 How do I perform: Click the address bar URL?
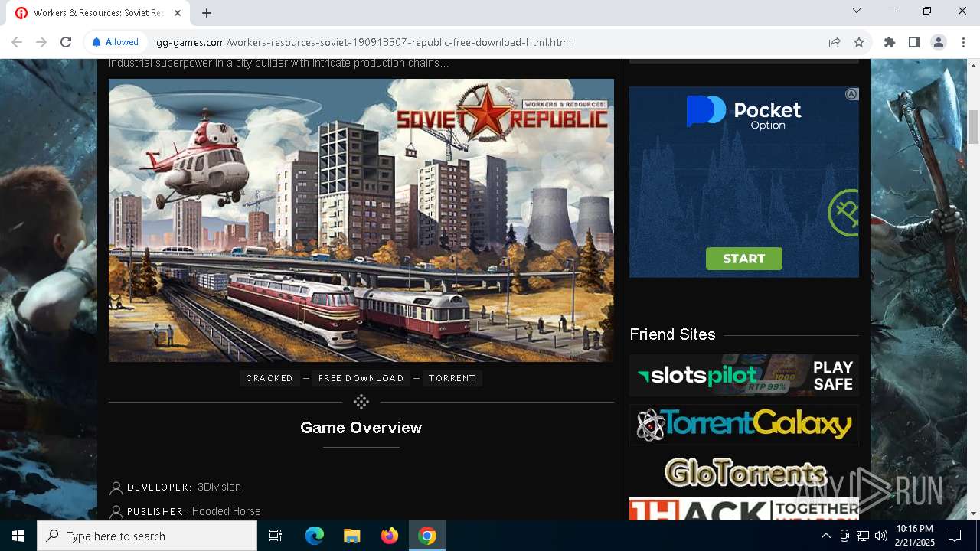[362, 42]
